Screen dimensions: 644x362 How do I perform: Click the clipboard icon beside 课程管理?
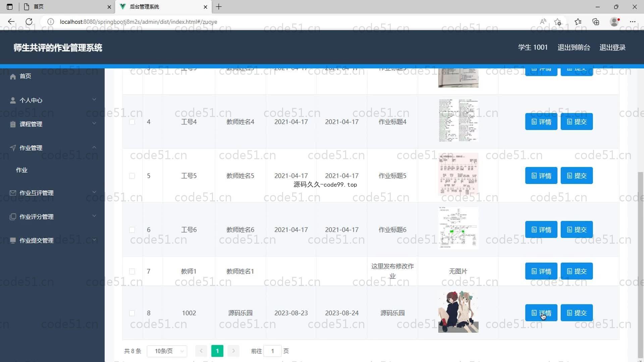[x=13, y=124]
